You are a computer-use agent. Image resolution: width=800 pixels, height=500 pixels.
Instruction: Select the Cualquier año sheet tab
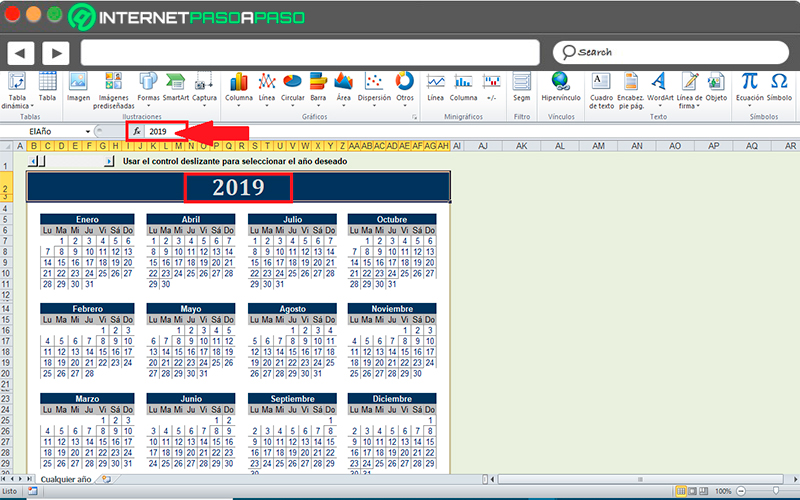tap(66, 480)
